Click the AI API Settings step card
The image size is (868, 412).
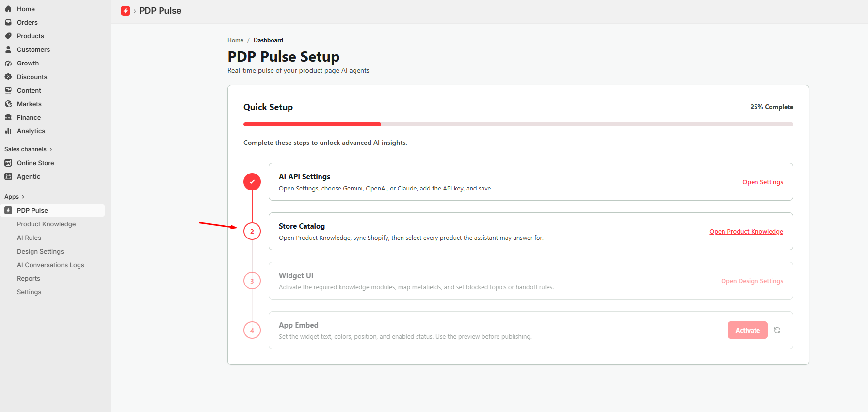[531, 182]
